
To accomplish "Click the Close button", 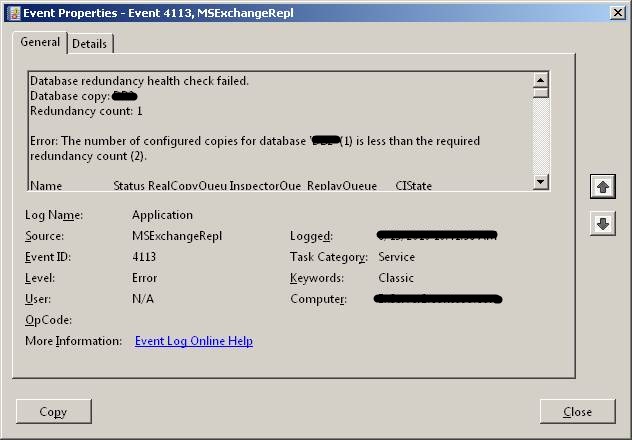I will [578, 411].
